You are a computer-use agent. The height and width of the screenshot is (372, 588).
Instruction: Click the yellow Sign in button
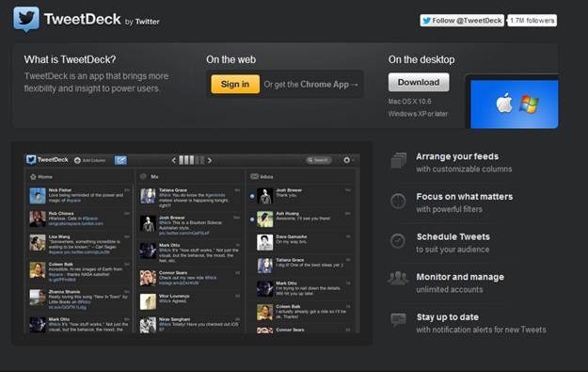(x=235, y=84)
